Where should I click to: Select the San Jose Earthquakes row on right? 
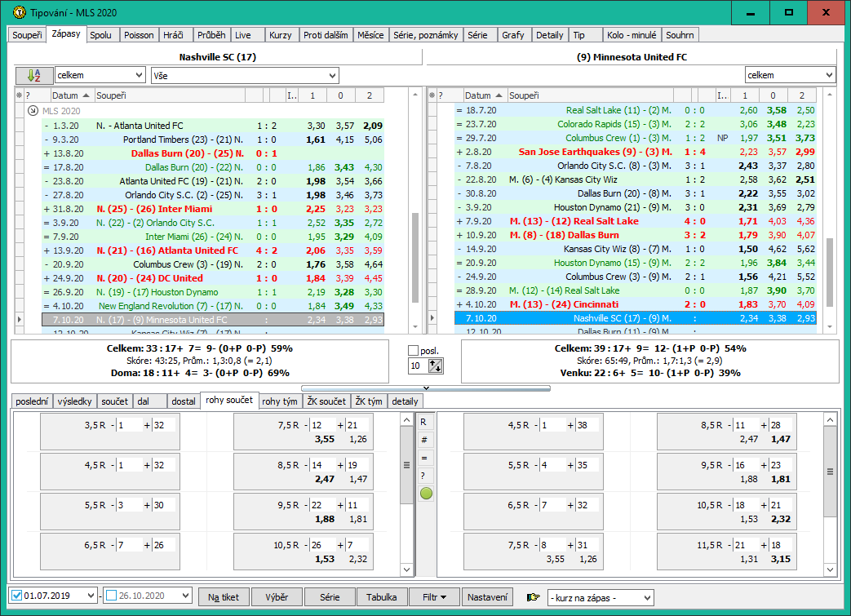(x=636, y=152)
